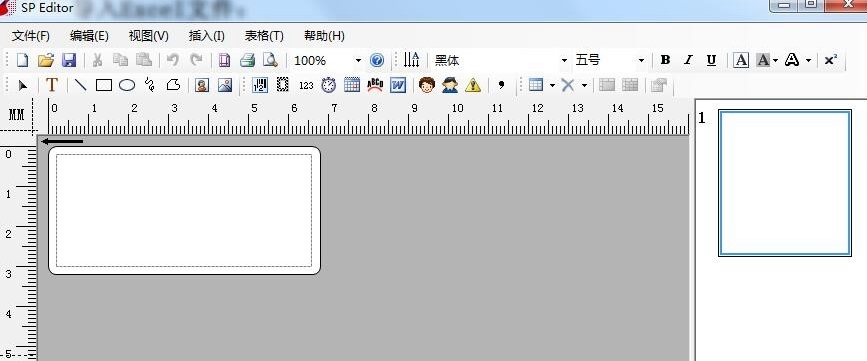The width and height of the screenshot is (867, 361).
Task: Insert serial numbering with the 123 icon
Action: click(x=306, y=86)
